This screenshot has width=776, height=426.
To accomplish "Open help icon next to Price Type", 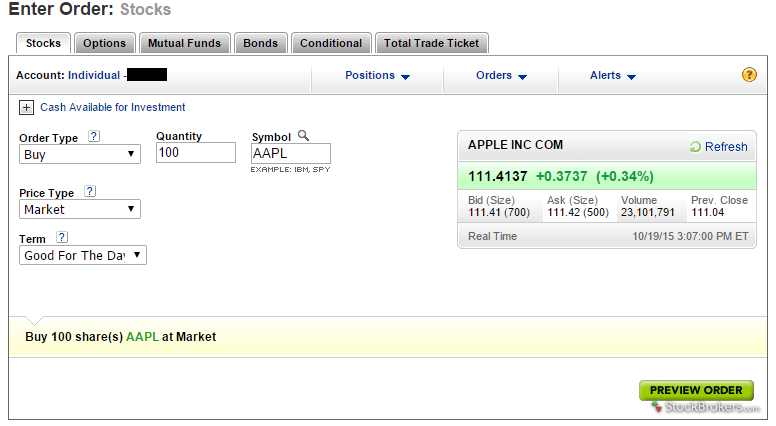I will pos(90,192).
